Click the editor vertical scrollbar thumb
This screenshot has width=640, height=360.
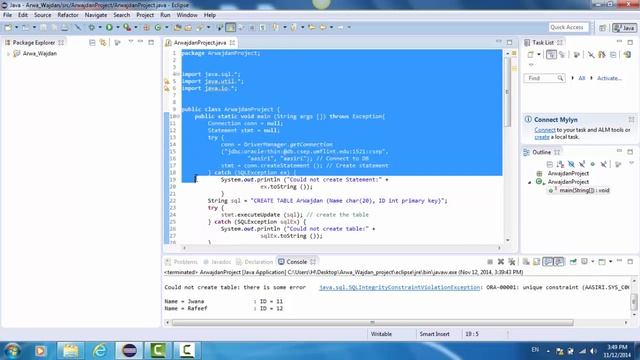point(508,92)
